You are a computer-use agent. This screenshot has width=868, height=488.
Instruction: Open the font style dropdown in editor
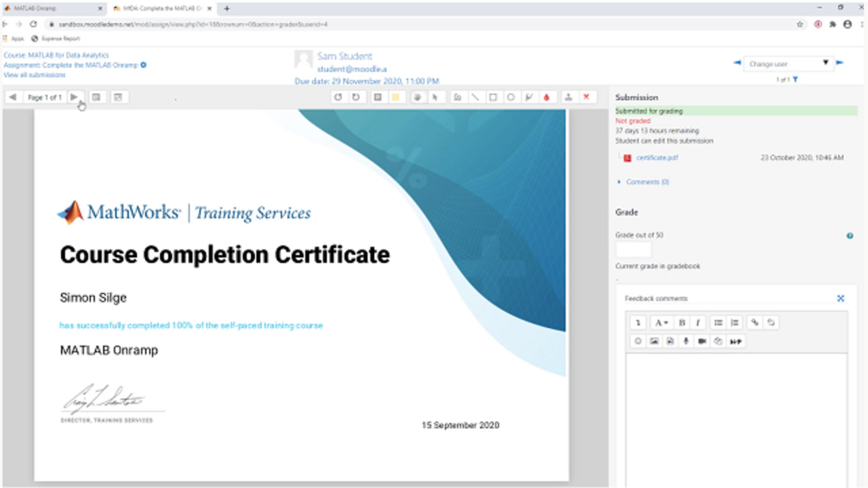tap(660, 323)
